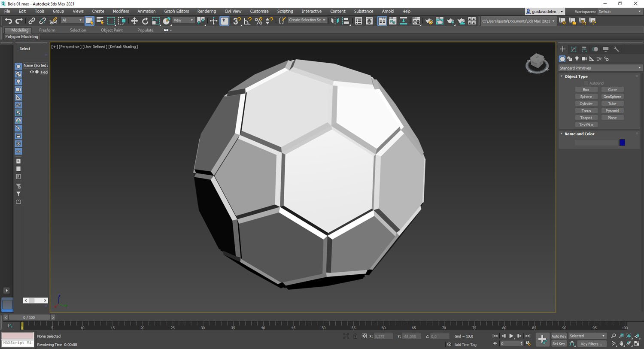Screen dimensions: 644x349
Task: Click the blue object color swatch
Action: point(622,143)
